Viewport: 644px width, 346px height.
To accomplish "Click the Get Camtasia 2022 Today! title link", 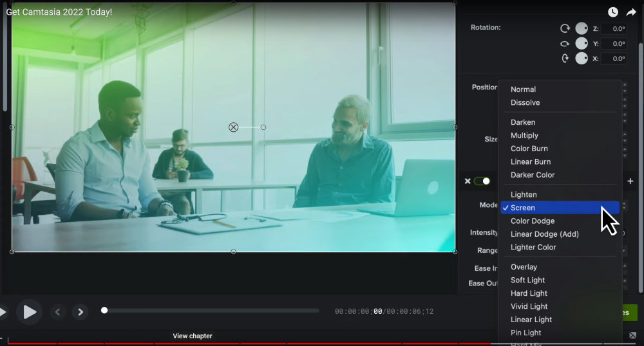I will tap(59, 12).
